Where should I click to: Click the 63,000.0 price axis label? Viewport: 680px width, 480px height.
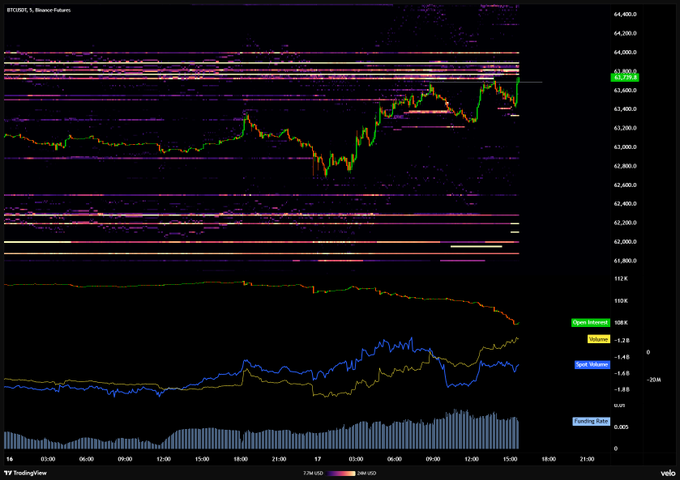(625, 147)
